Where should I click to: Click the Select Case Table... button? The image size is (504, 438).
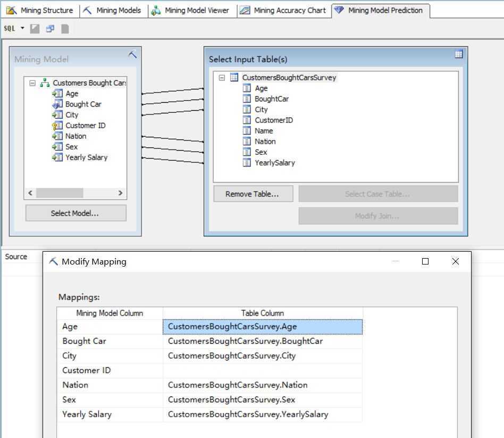pyautogui.click(x=379, y=194)
